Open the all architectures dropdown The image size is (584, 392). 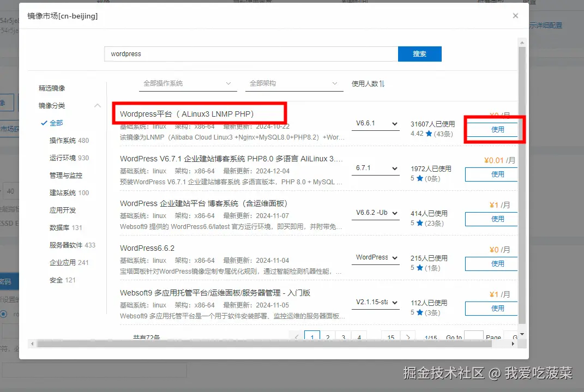(294, 84)
